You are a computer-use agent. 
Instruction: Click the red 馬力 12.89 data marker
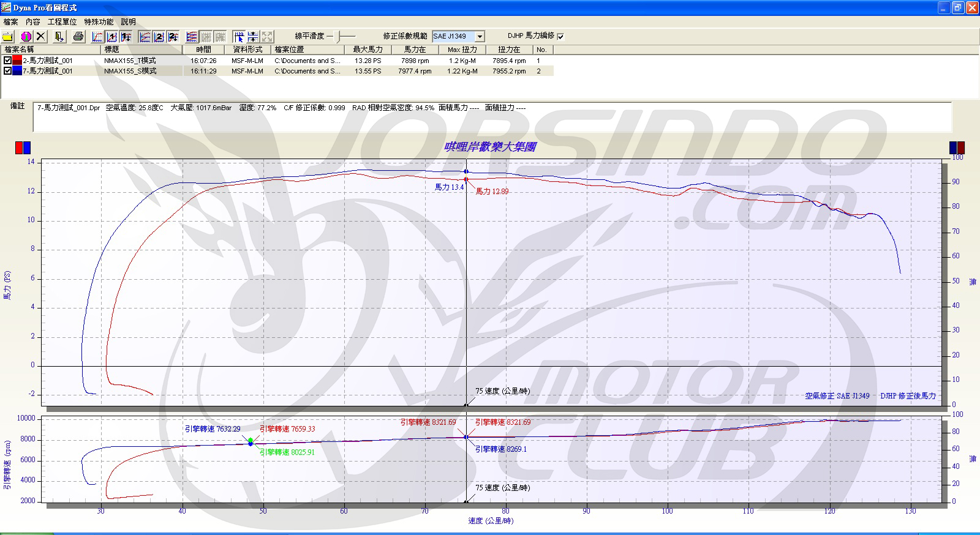click(x=466, y=179)
